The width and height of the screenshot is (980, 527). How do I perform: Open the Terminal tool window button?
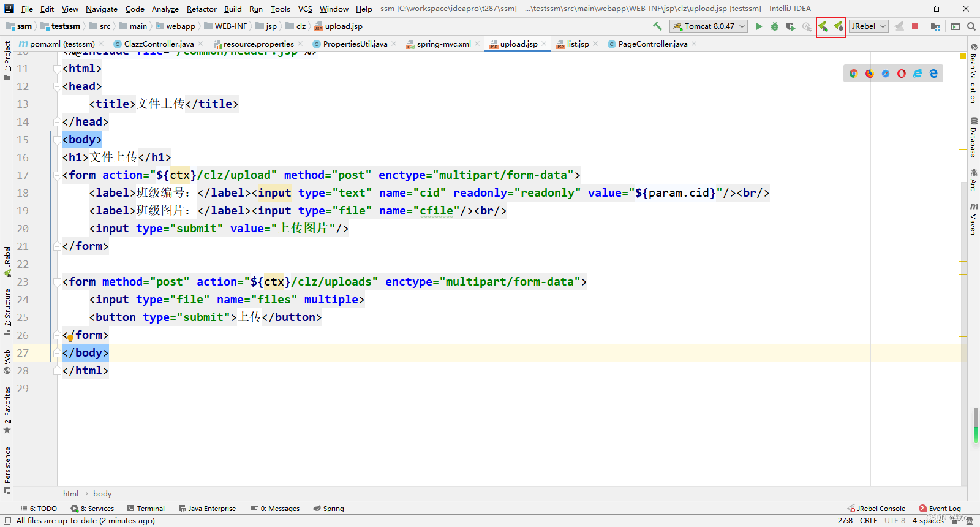146,509
